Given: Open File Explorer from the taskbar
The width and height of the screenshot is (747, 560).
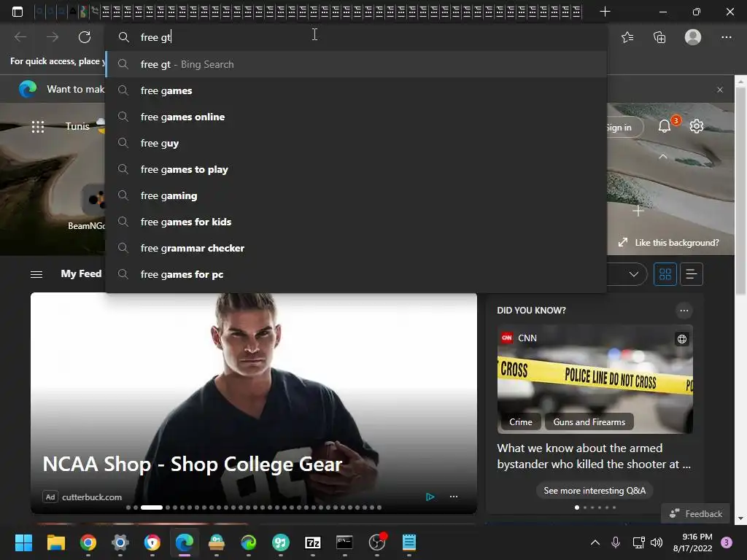Looking at the screenshot, I should click(55, 542).
